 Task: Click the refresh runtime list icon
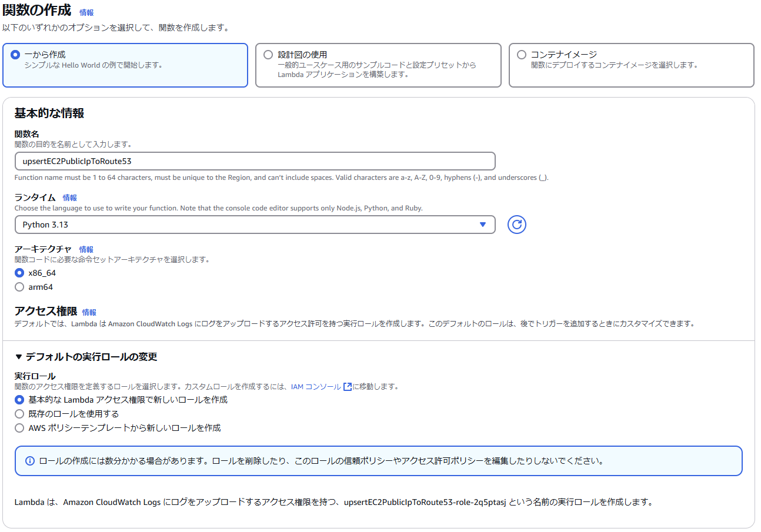(x=516, y=225)
